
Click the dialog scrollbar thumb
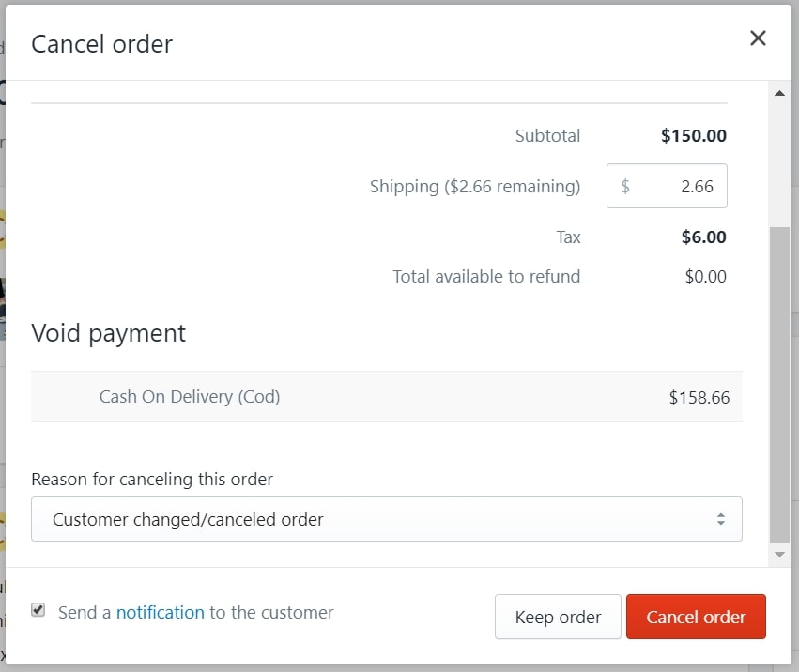[779, 385]
